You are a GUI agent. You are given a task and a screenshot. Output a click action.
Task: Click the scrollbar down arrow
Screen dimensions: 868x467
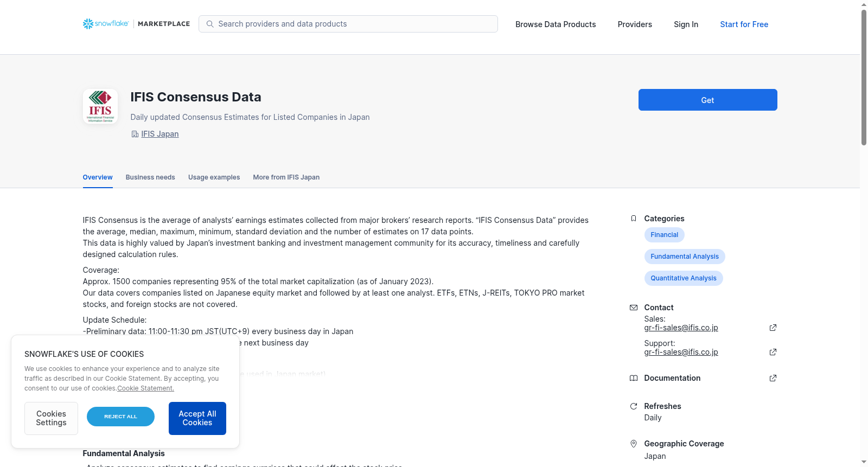point(864,463)
